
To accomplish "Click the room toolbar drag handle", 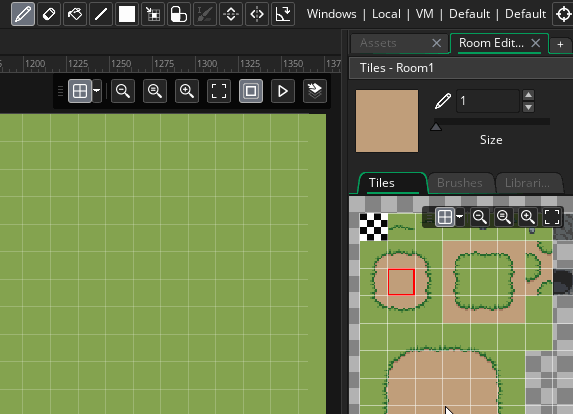I will click(x=61, y=91).
